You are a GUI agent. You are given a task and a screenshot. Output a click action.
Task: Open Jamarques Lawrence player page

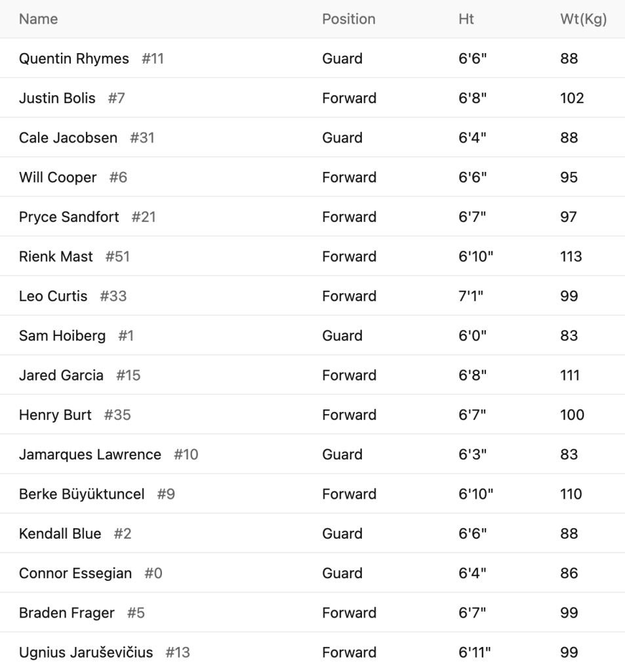(90, 454)
